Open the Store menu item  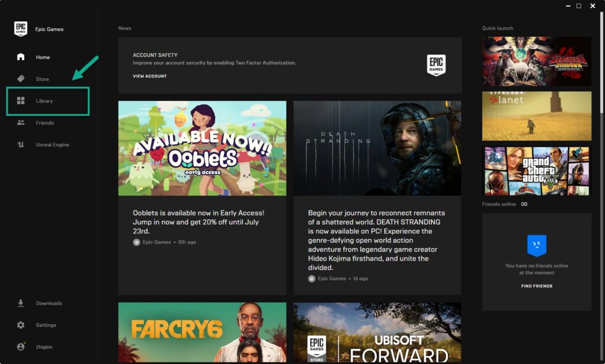tap(43, 79)
